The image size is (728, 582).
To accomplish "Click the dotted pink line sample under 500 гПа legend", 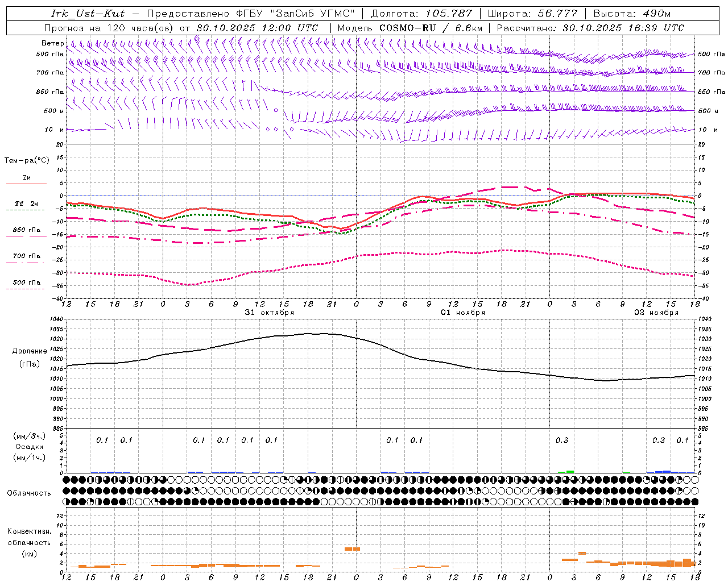I will [25, 289].
